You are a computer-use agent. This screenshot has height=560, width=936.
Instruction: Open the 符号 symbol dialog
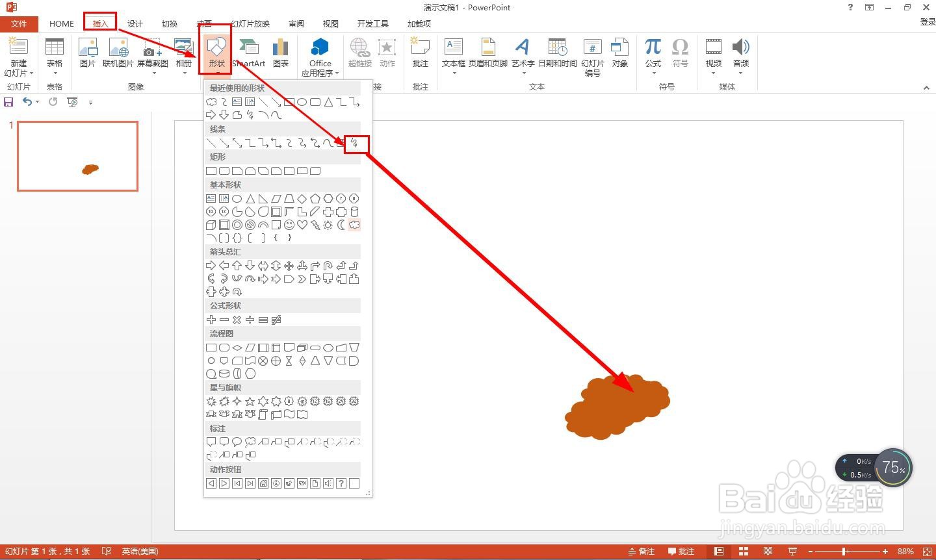[680, 53]
